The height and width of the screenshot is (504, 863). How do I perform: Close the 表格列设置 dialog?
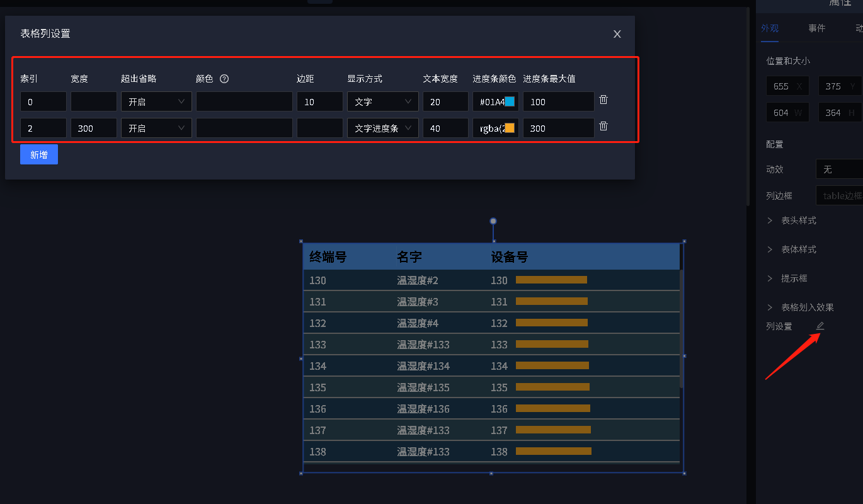coord(617,34)
